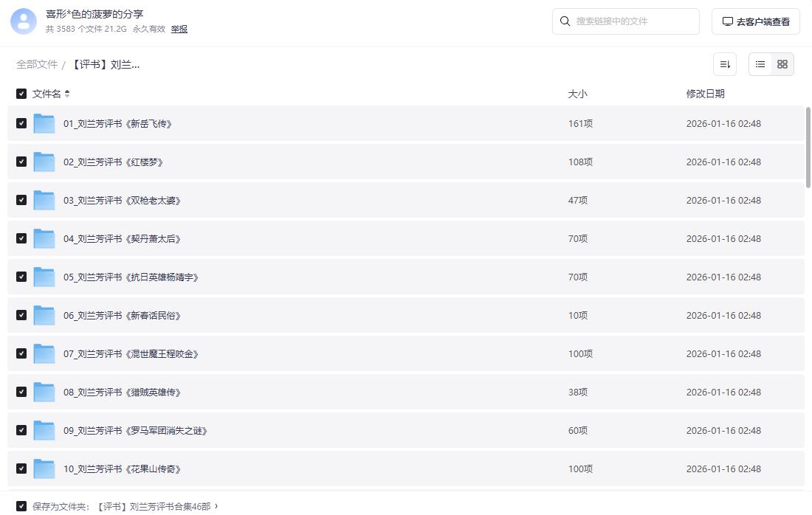Open folder 06_刘兰芳评书《新春话民俗》
The height and width of the screenshot is (515, 812).
click(x=123, y=315)
